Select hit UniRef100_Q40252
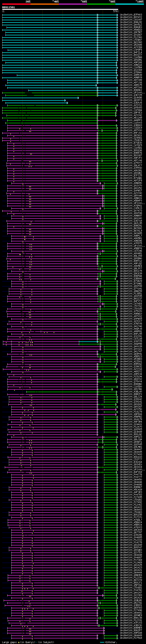Viewport: 146px width, 644px height. click(x=131, y=188)
